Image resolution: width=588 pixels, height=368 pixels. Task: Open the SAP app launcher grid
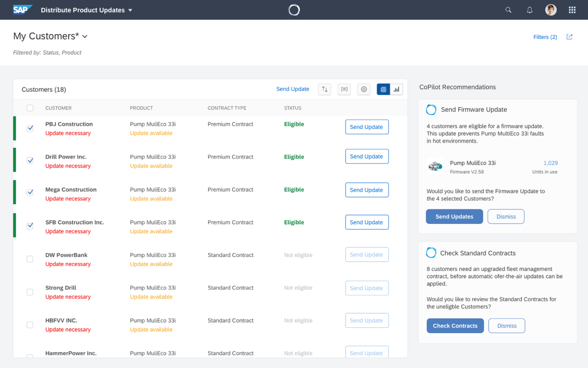click(x=572, y=10)
